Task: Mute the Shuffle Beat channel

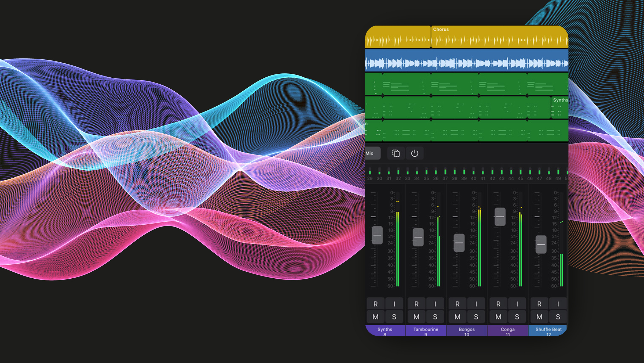Action: point(539,317)
